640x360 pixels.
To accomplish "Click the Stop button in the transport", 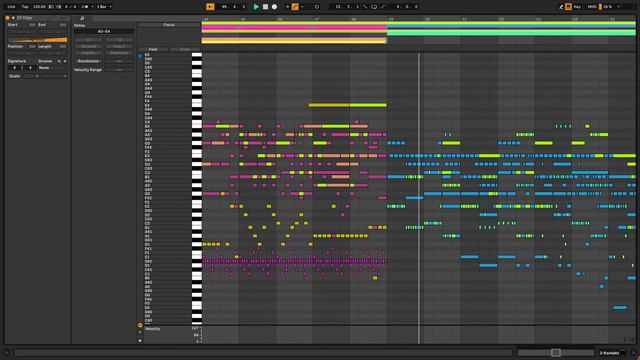I will point(265,7).
